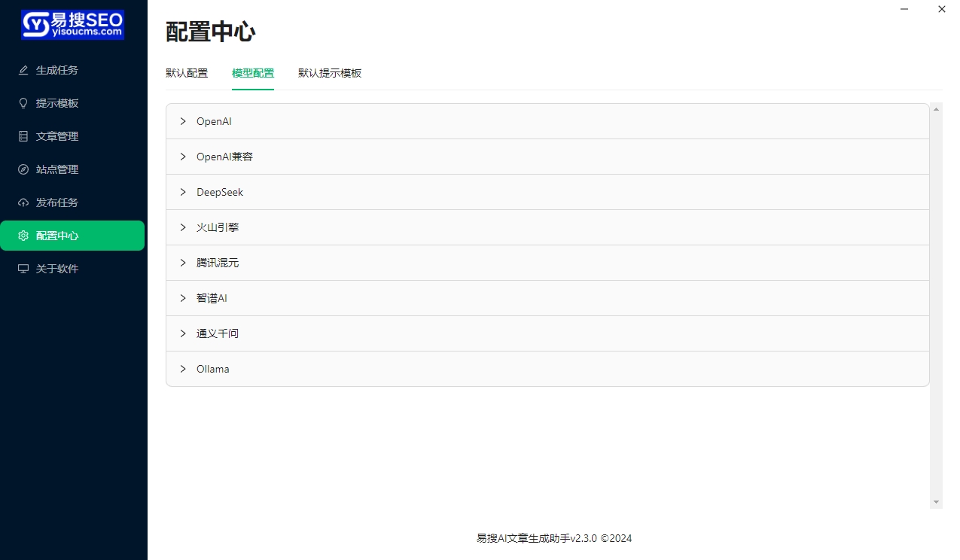The width and height of the screenshot is (960, 560).
Task: Click the DeepSeek label text
Action: (220, 192)
